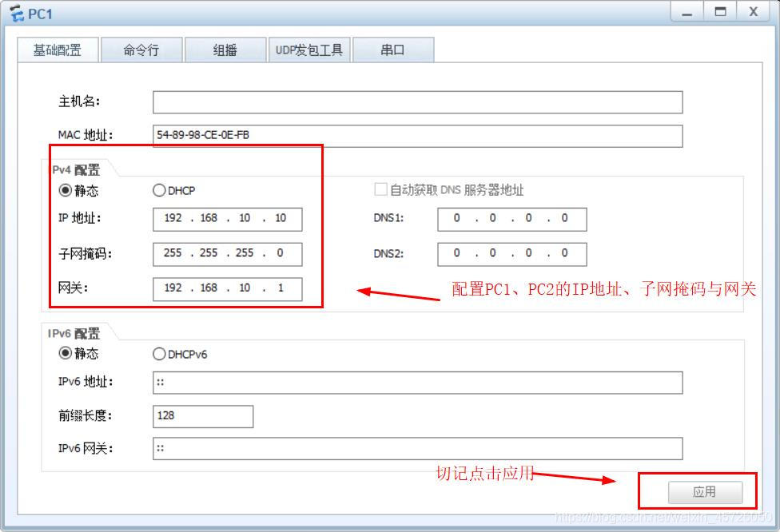
Task: Click the DNS2 address field
Action: 511,254
